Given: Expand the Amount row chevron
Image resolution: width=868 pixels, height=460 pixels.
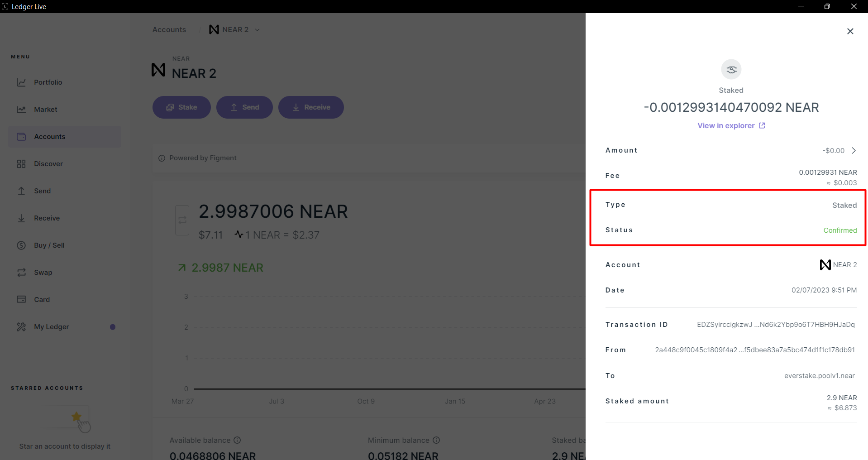Looking at the screenshot, I should 854,150.
